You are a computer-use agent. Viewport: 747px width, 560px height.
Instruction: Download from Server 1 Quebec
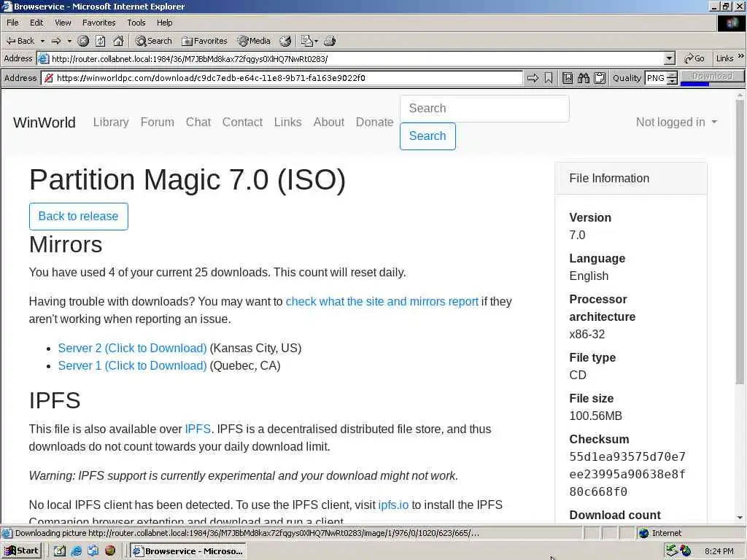tap(133, 366)
